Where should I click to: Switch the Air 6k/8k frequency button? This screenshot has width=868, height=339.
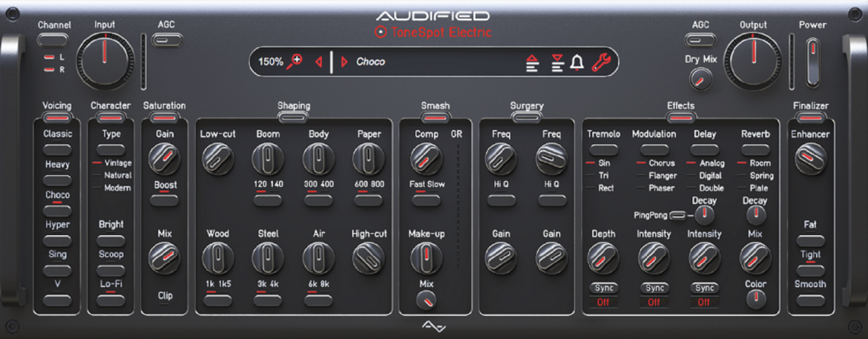pyautogui.click(x=318, y=300)
